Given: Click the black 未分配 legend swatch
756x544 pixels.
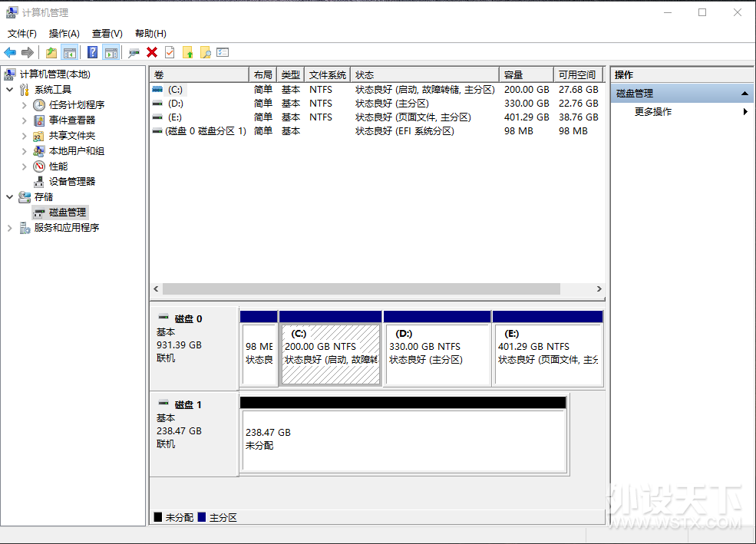Looking at the screenshot, I should (157, 517).
